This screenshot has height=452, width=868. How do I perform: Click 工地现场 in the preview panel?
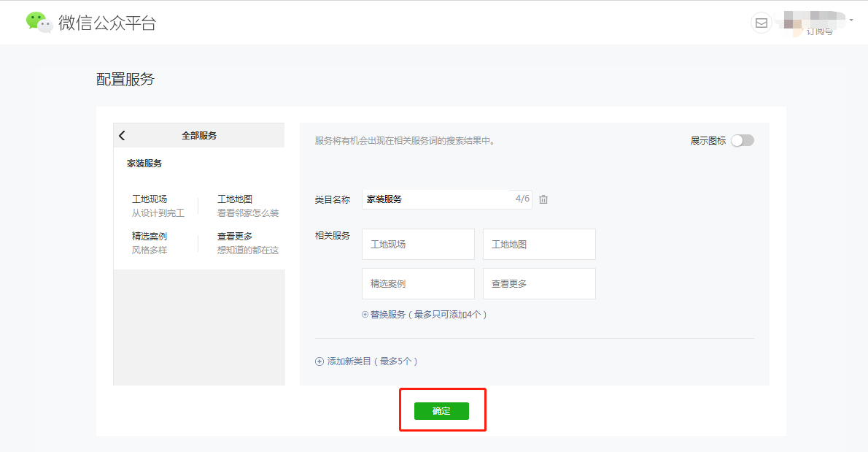(150, 199)
